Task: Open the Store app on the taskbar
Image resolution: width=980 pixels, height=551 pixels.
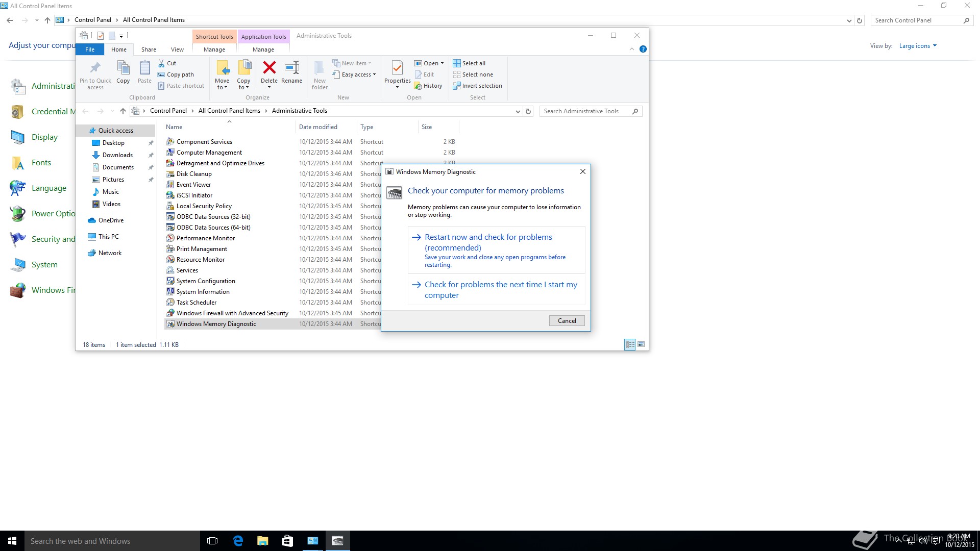Action: tap(287, 541)
